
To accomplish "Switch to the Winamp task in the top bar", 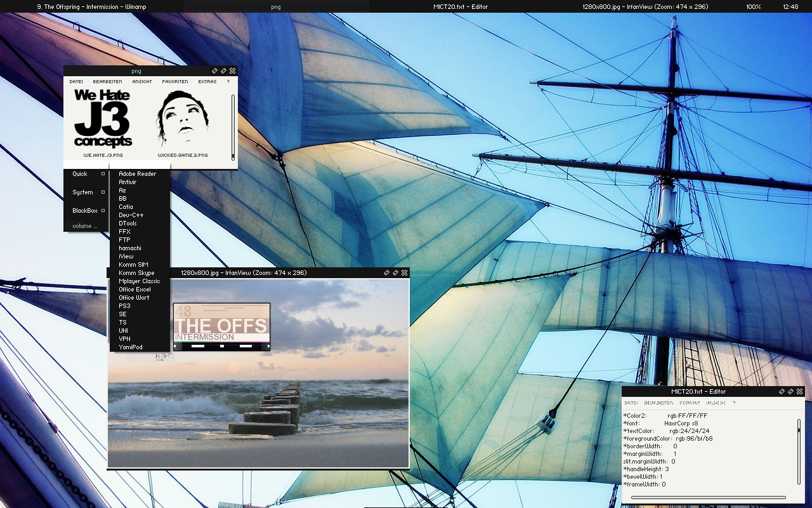I will [x=92, y=6].
